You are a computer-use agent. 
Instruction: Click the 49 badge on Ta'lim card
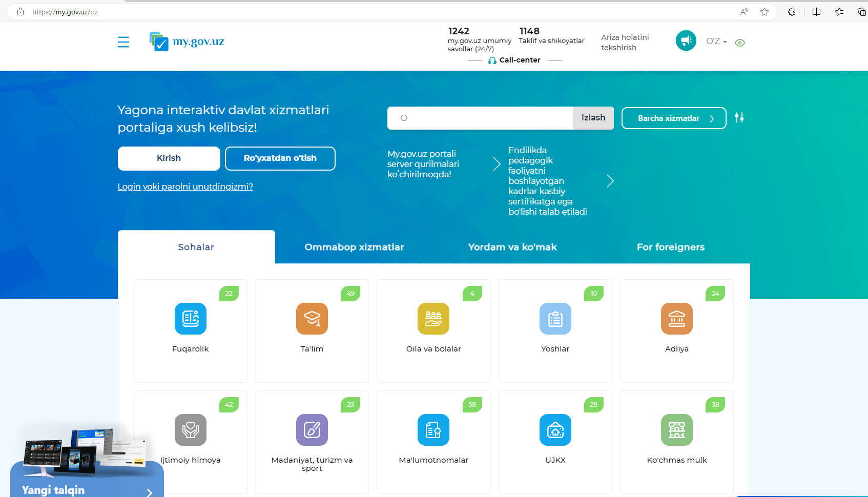(x=350, y=294)
